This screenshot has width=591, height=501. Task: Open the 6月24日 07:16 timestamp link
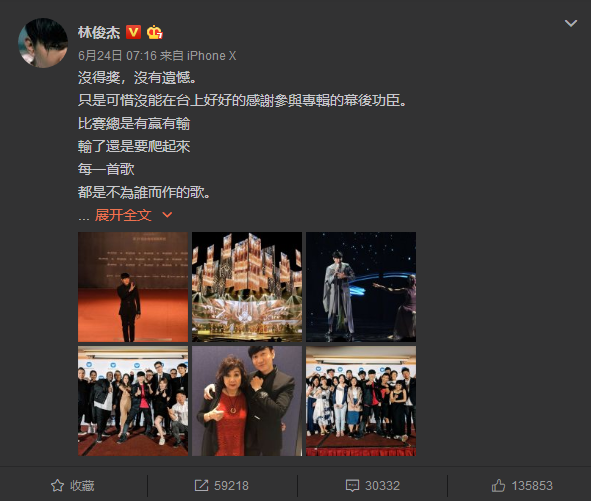pos(117,56)
